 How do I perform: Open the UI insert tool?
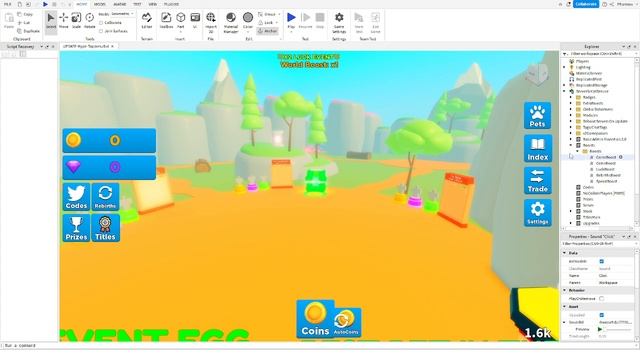[195, 21]
